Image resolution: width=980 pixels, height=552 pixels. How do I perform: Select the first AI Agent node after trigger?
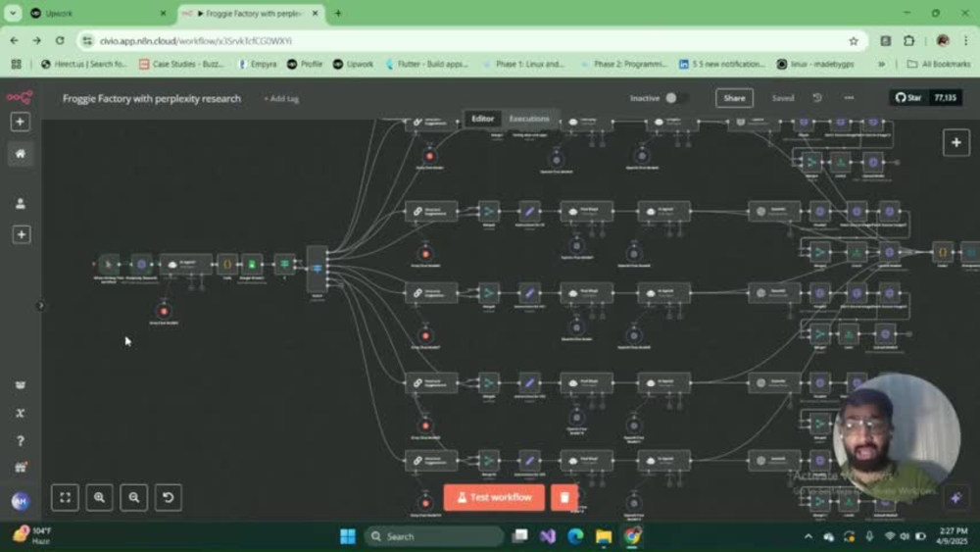pos(185,265)
